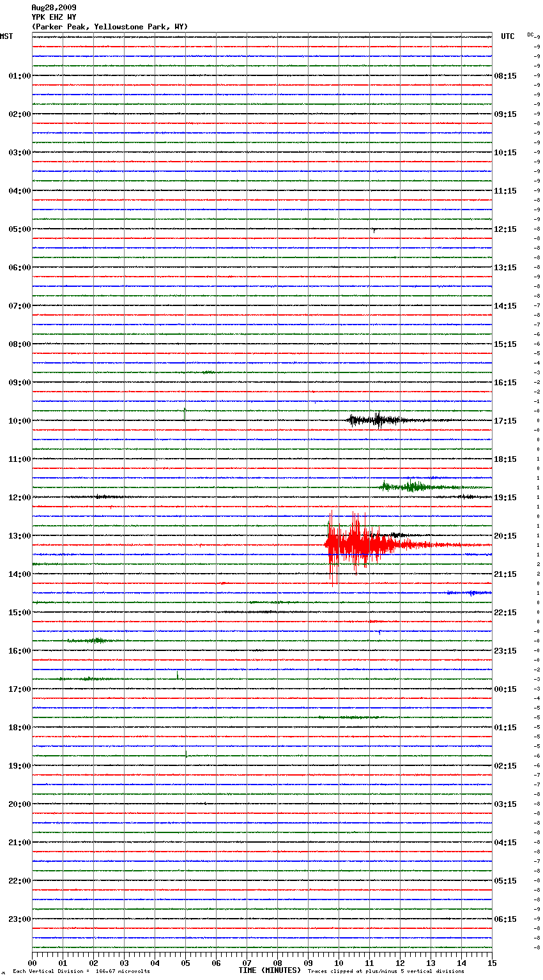Image resolution: width=543 pixels, height=980 pixels.
Task: Select the 22:00 MST time label
Action: pos(20,881)
